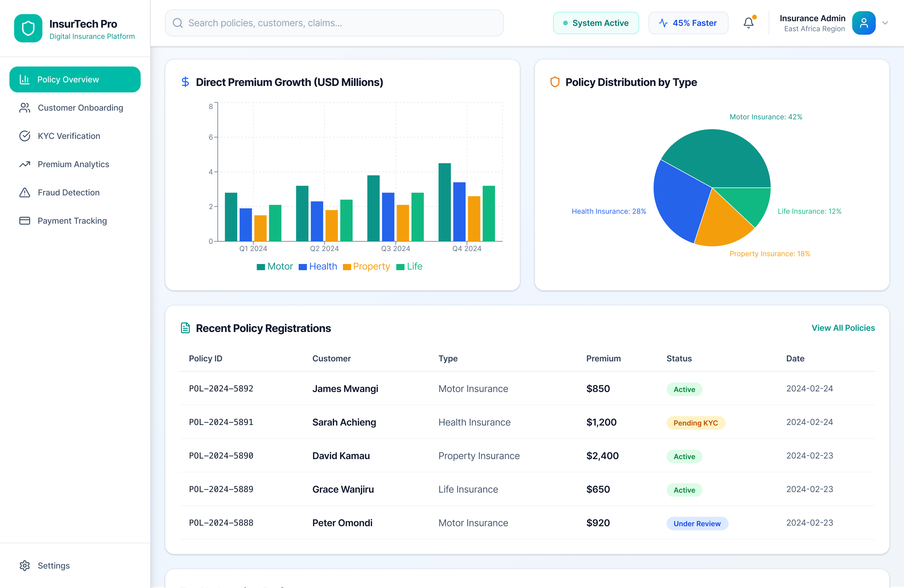This screenshot has width=904, height=588.
Task: Click the System Active status button
Action: coord(596,23)
